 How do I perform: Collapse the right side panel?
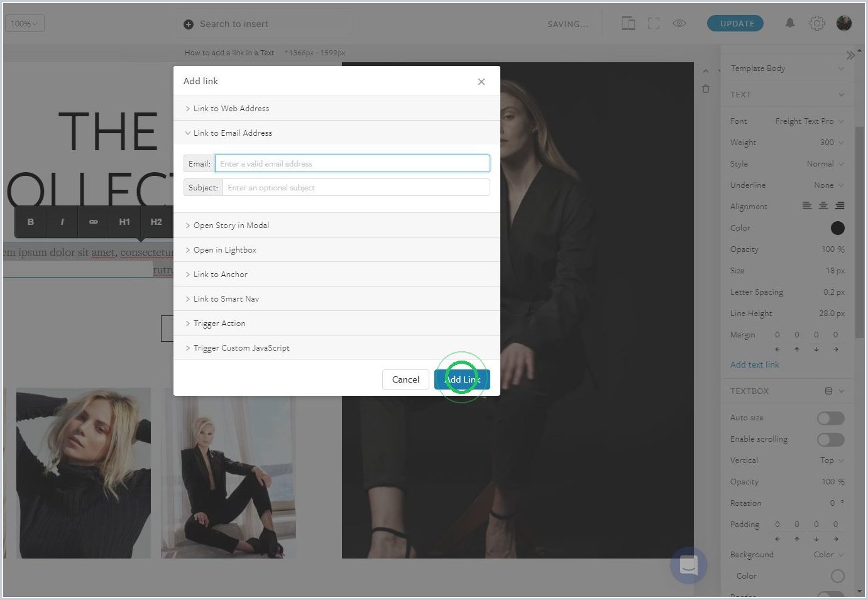tap(850, 55)
